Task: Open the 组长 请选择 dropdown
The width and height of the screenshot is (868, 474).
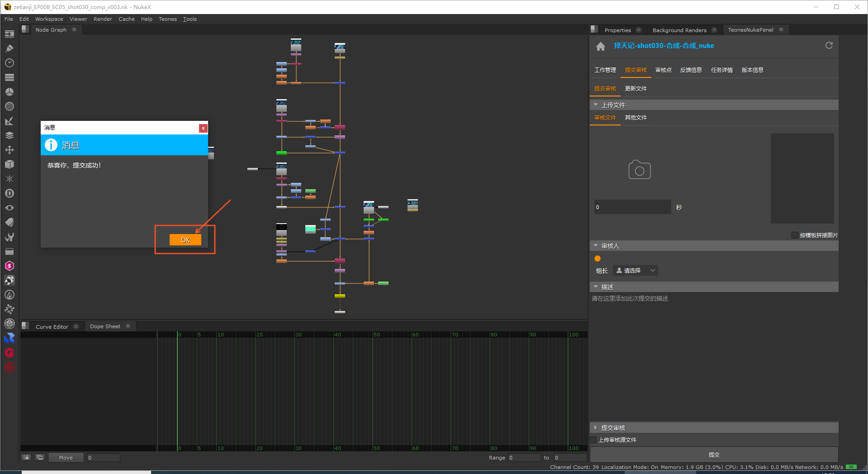Action: (635, 270)
